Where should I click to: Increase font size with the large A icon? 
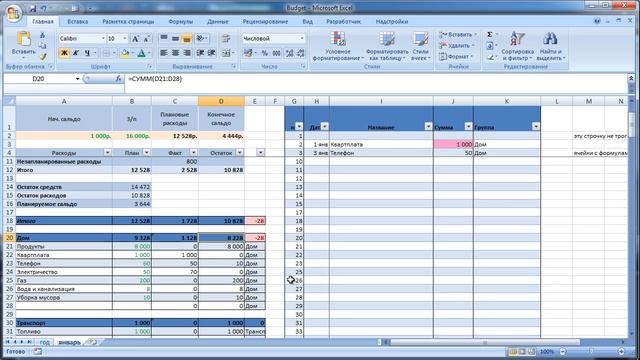coord(135,39)
